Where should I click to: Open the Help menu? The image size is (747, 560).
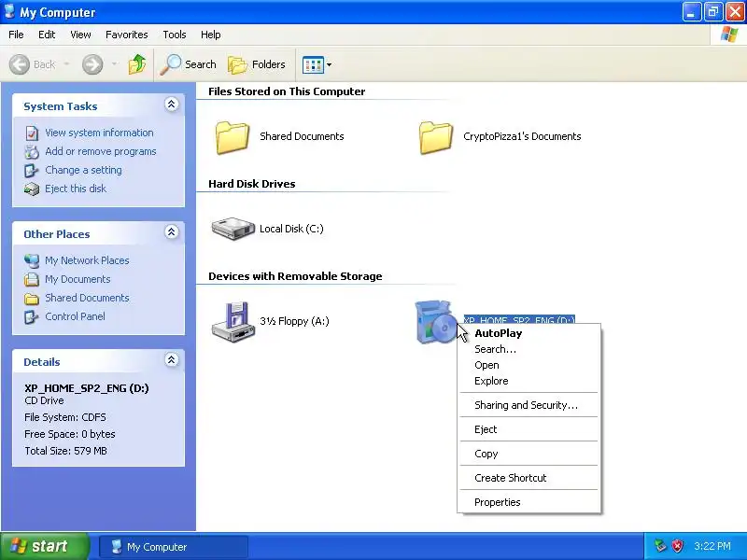tap(211, 35)
